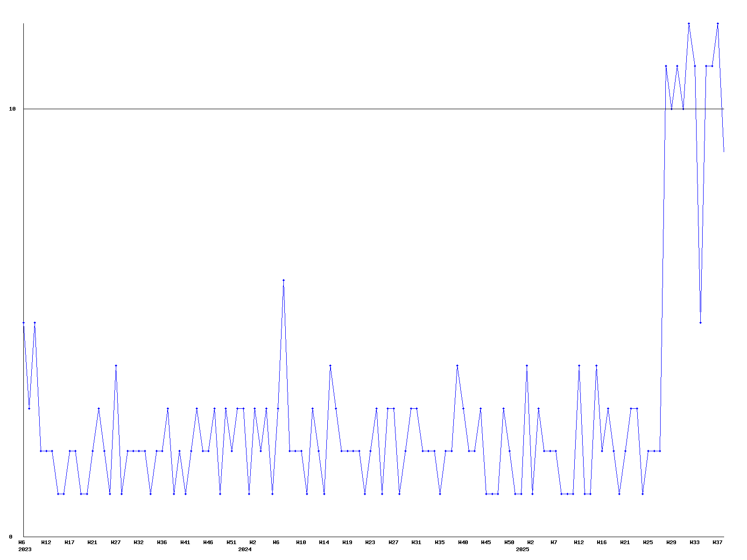The height and width of the screenshot is (560, 747).
Task: Click the peak data point above W37
Action: pos(718,23)
